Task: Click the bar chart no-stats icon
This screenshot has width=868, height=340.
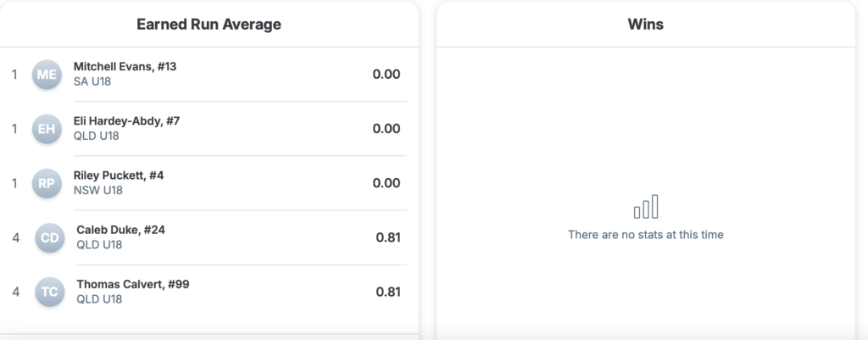Action: pyautogui.click(x=646, y=207)
